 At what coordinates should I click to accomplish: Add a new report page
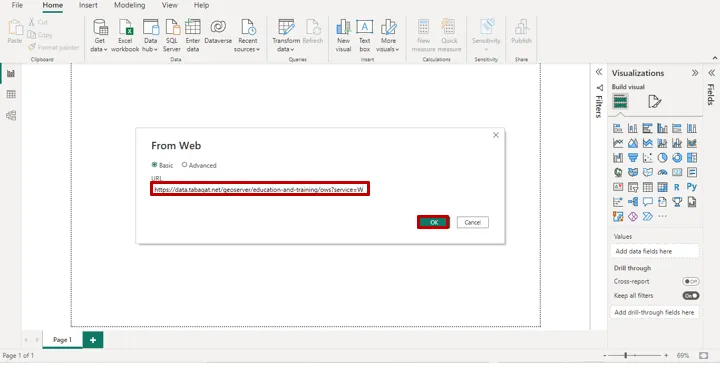point(93,340)
